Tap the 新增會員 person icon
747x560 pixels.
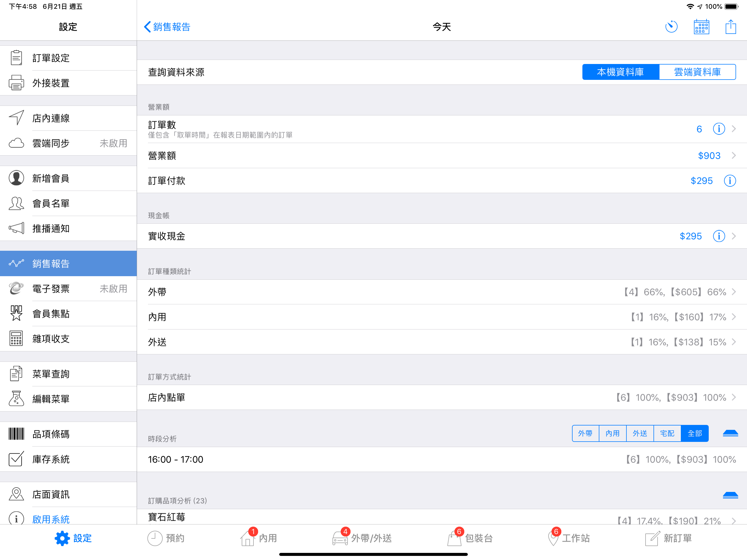click(16, 178)
